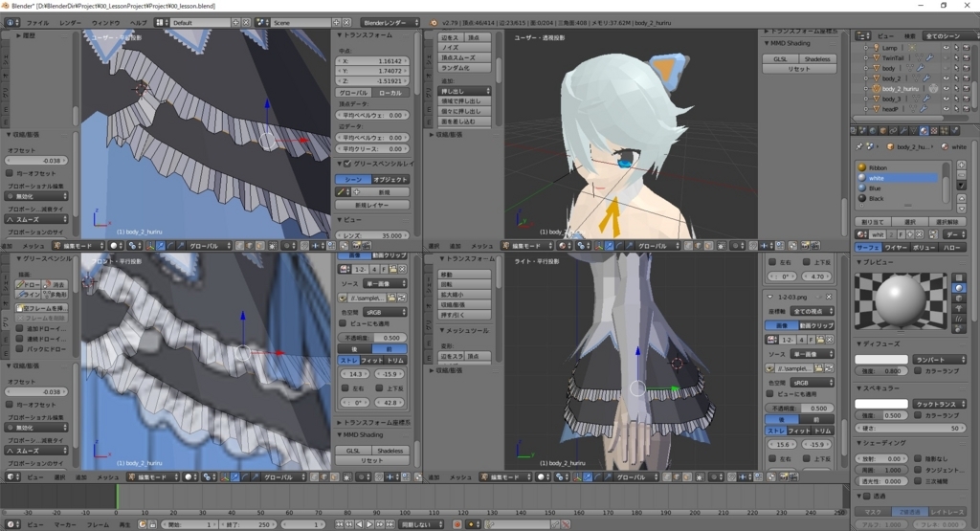Enable the 連続ドロー checkbox

coord(19,339)
